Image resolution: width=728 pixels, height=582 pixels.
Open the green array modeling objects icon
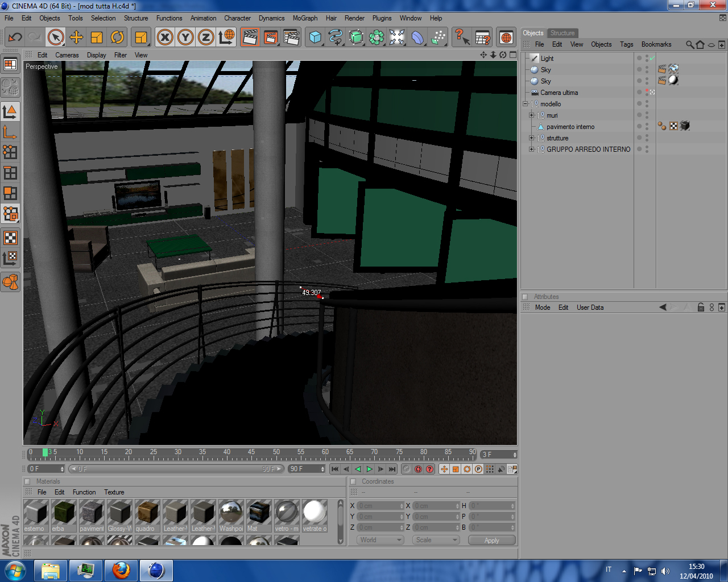(x=377, y=38)
